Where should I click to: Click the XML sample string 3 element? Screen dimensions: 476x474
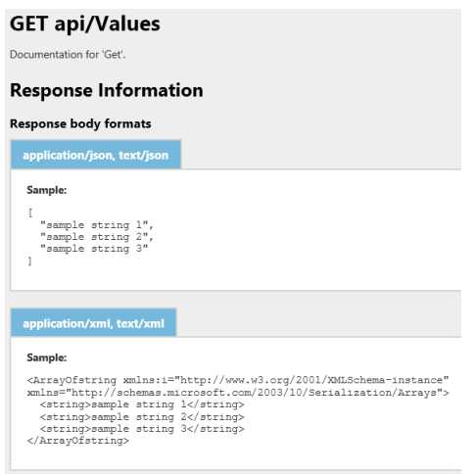142,429
